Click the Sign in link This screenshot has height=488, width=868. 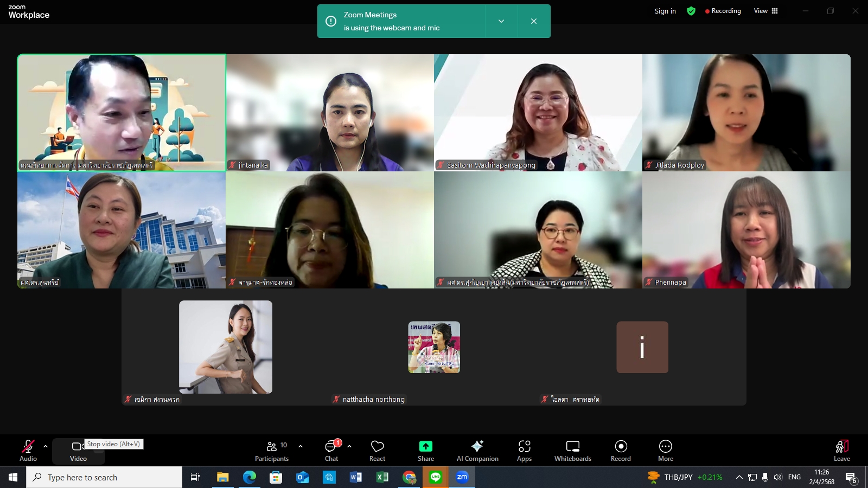click(x=665, y=11)
